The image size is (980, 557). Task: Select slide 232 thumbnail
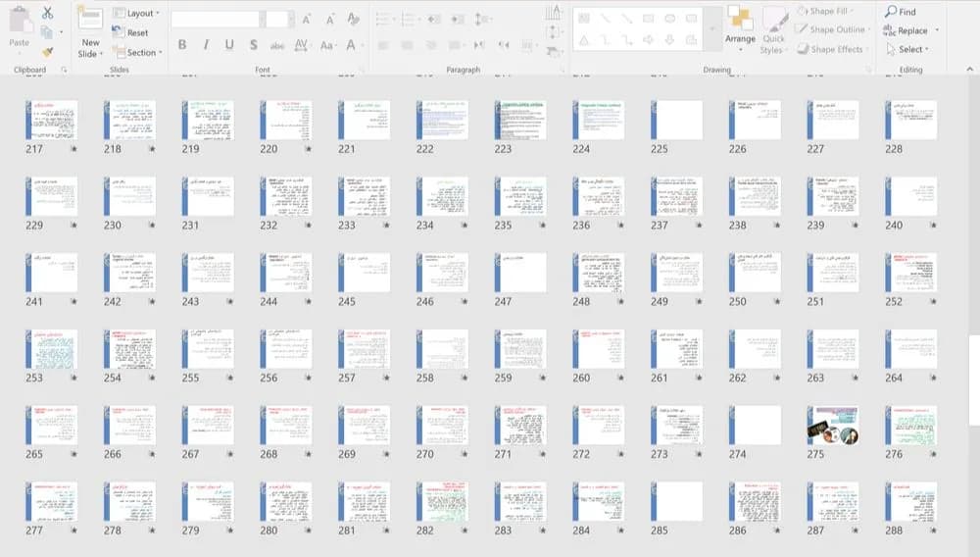(285, 196)
